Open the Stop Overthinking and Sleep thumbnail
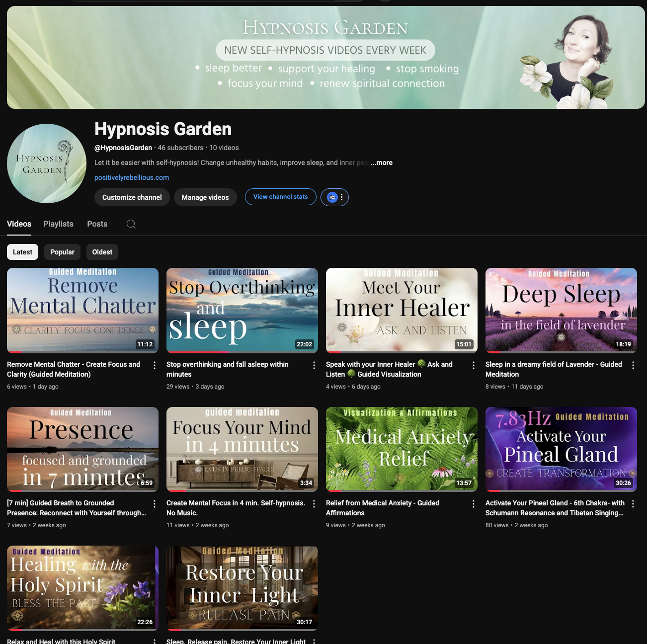Viewport: 647px width, 644px height. pyautogui.click(x=242, y=310)
